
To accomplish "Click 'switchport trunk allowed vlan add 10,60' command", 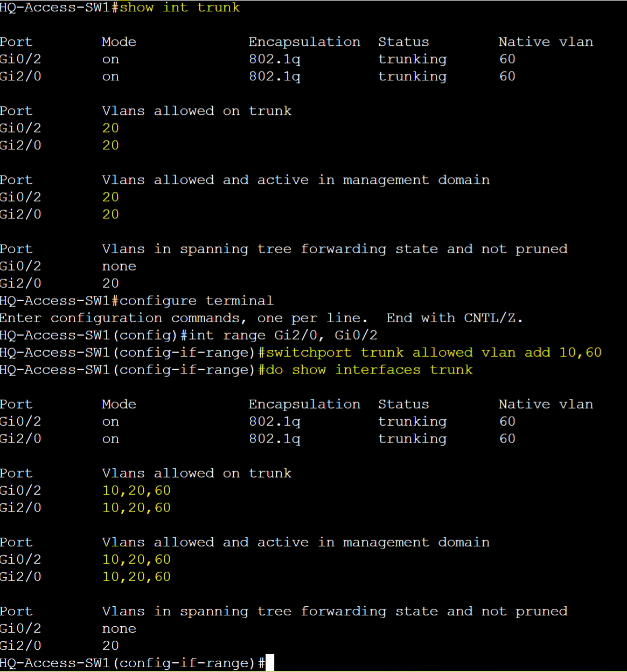I will [x=434, y=352].
